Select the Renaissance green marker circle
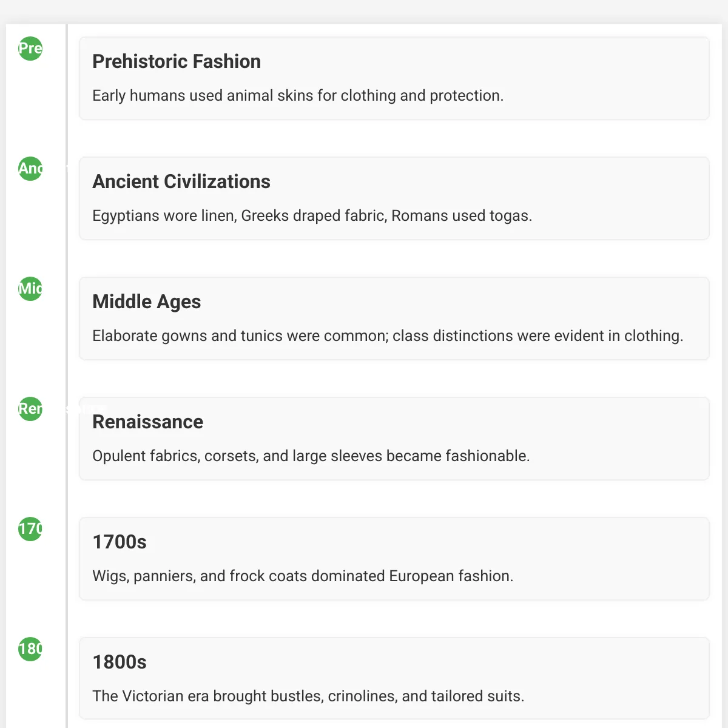 coord(30,409)
